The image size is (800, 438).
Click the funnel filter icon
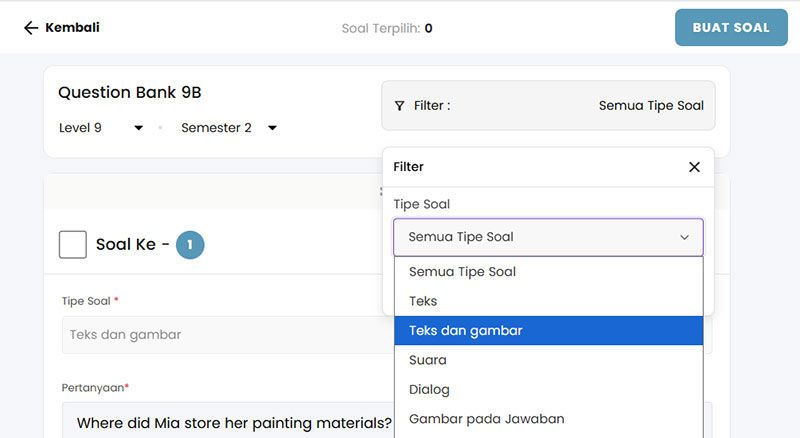(x=400, y=106)
